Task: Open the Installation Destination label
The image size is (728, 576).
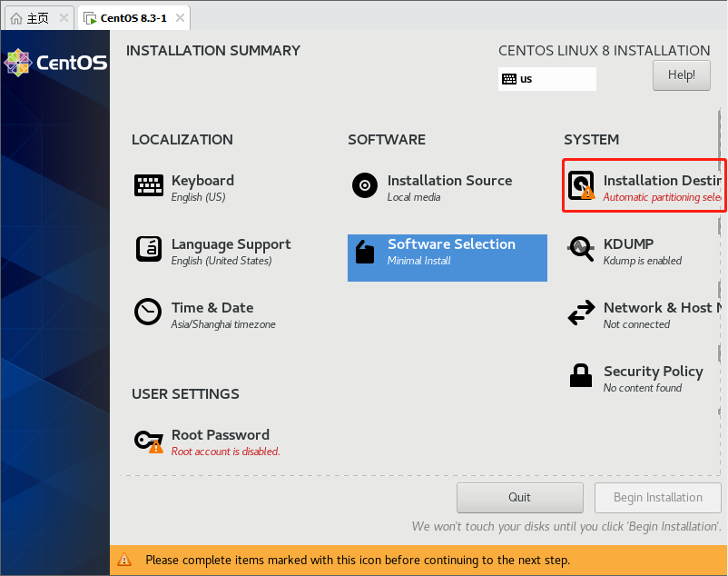Action: (x=663, y=180)
